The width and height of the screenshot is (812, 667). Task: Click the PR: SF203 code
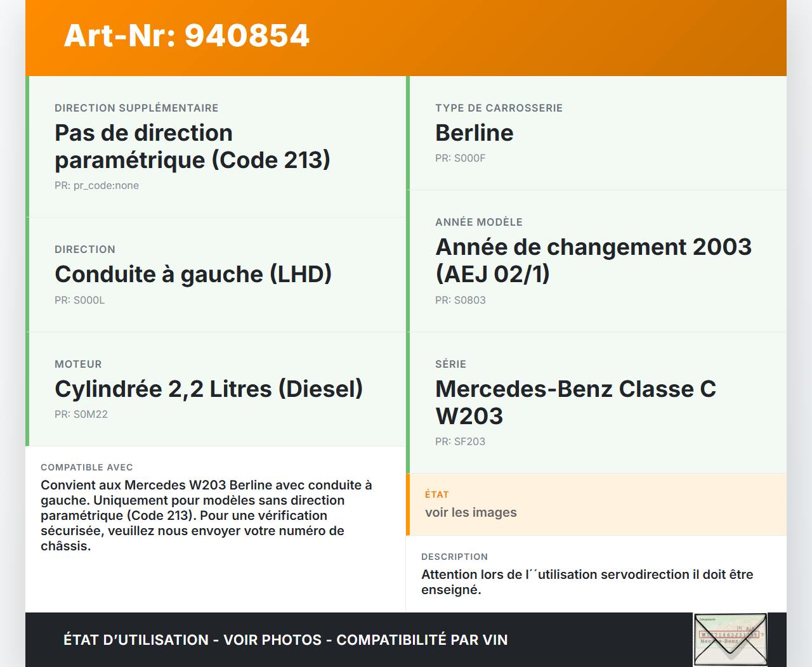pos(460,442)
